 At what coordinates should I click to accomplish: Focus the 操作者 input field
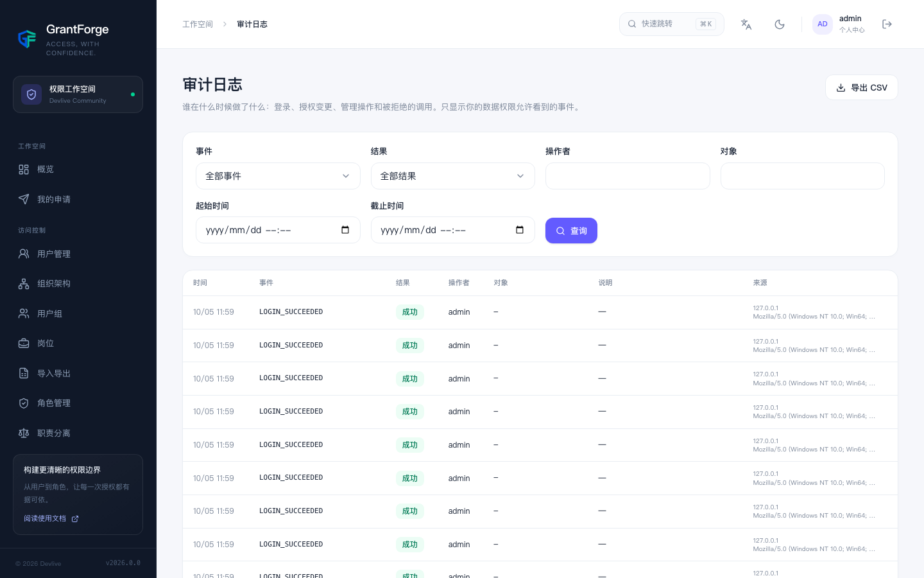(628, 176)
